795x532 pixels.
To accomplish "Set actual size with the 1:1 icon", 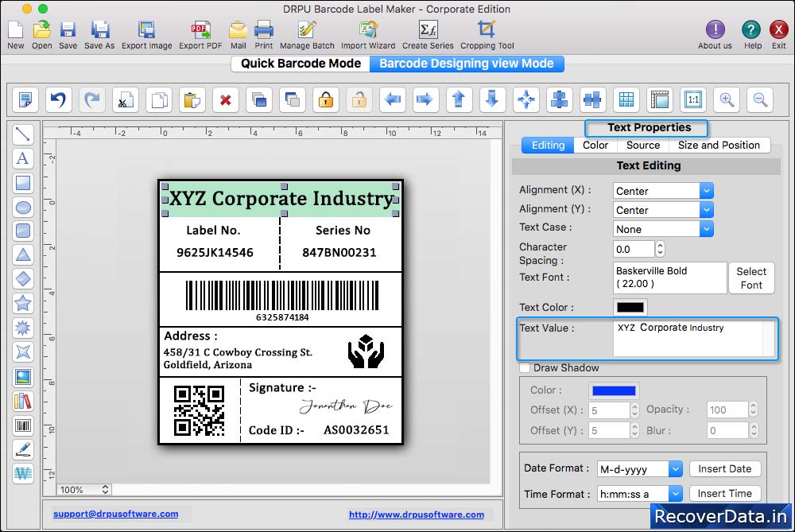I will tap(693, 99).
